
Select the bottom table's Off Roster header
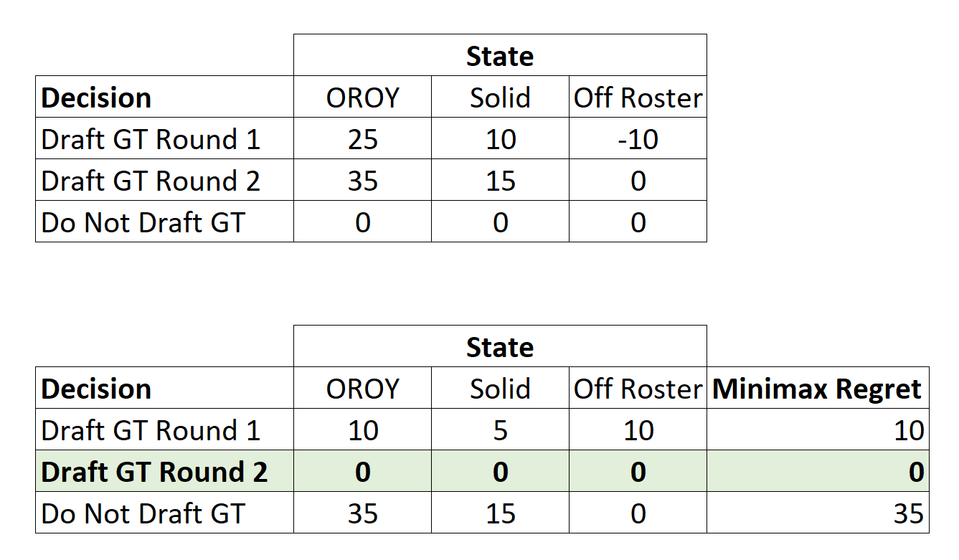coord(638,389)
